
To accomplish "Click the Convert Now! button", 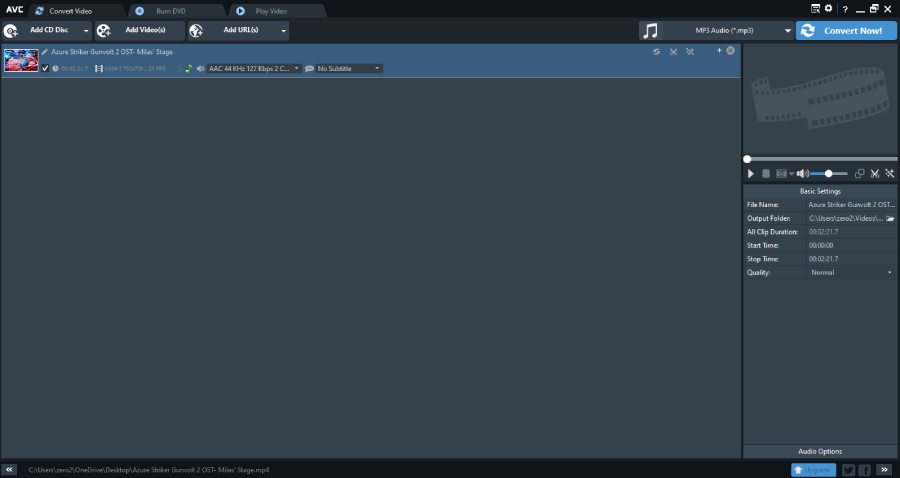I will (846, 30).
